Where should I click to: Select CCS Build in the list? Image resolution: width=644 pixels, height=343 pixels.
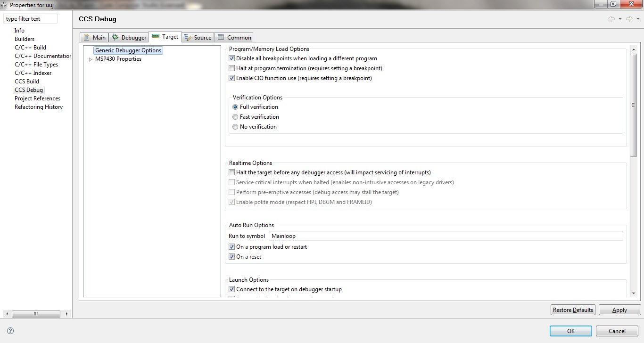27,82
